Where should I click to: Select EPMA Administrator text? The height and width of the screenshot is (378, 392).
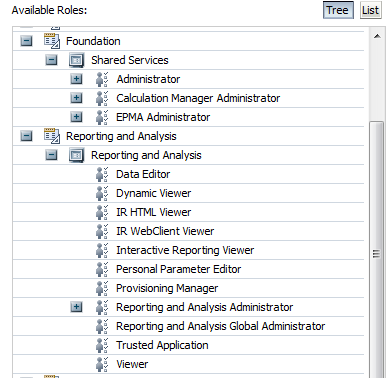163,117
